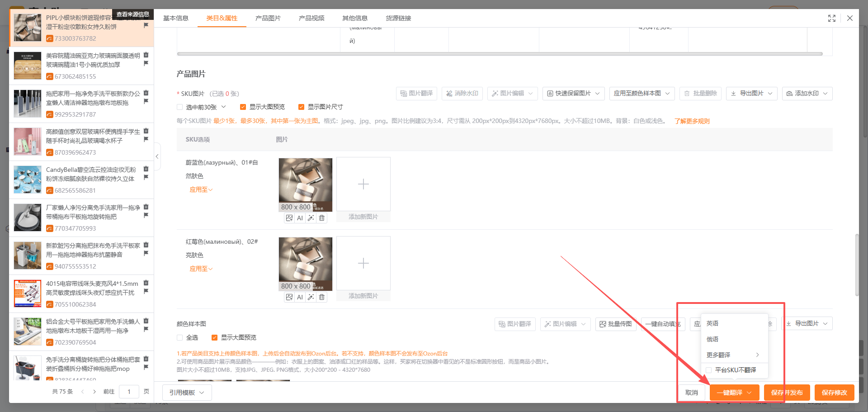Open 导出图片 dropdown in 颜色样本图 section
This screenshot has width=868, height=412.
pos(807,324)
